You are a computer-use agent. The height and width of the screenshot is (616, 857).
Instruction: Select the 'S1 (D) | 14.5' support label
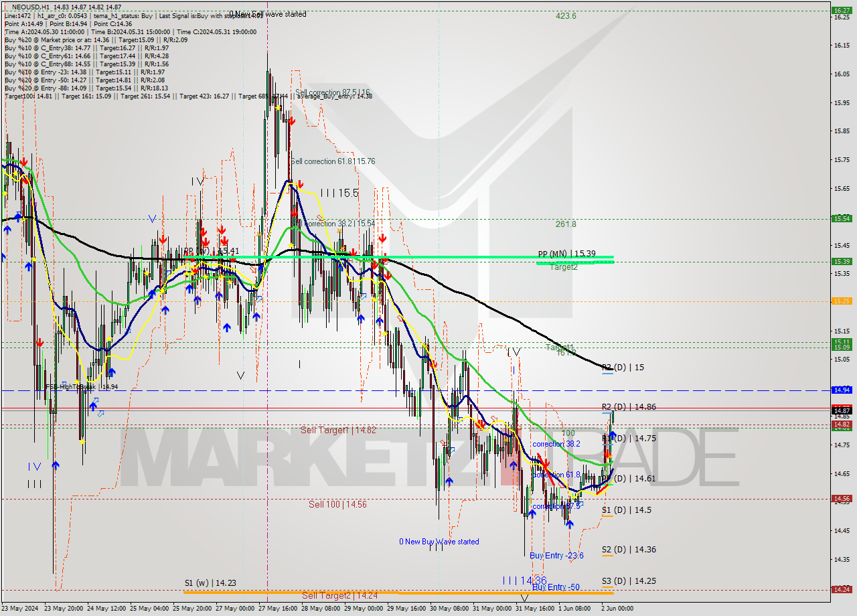click(626, 510)
